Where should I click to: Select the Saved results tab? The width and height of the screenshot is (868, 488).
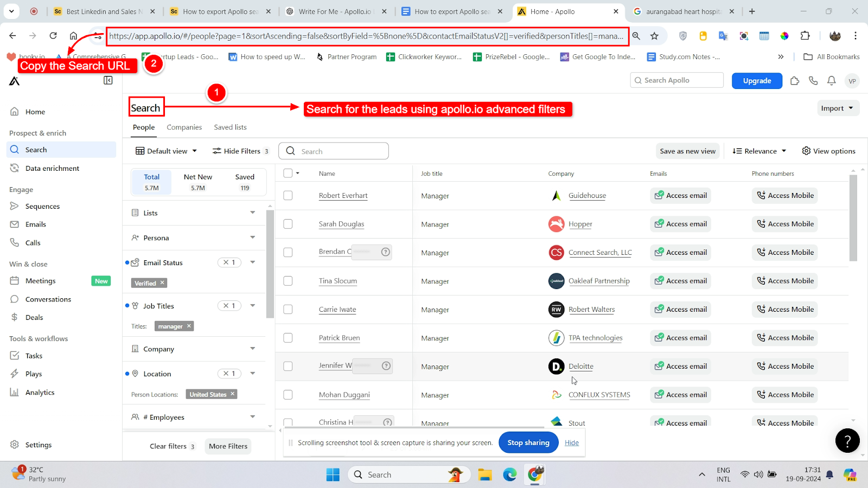pyautogui.click(x=245, y=182)
